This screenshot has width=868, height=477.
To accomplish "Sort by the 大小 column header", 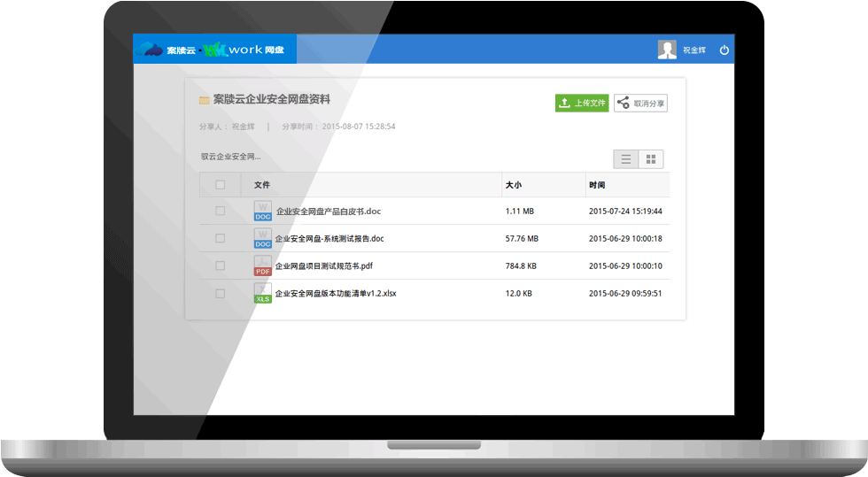I will 514,185.
